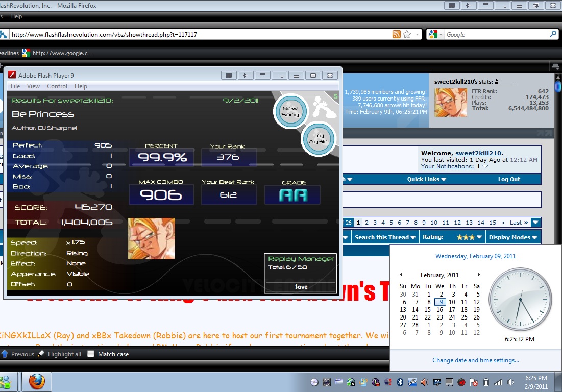Click the volume speaker tray icon

511,382
